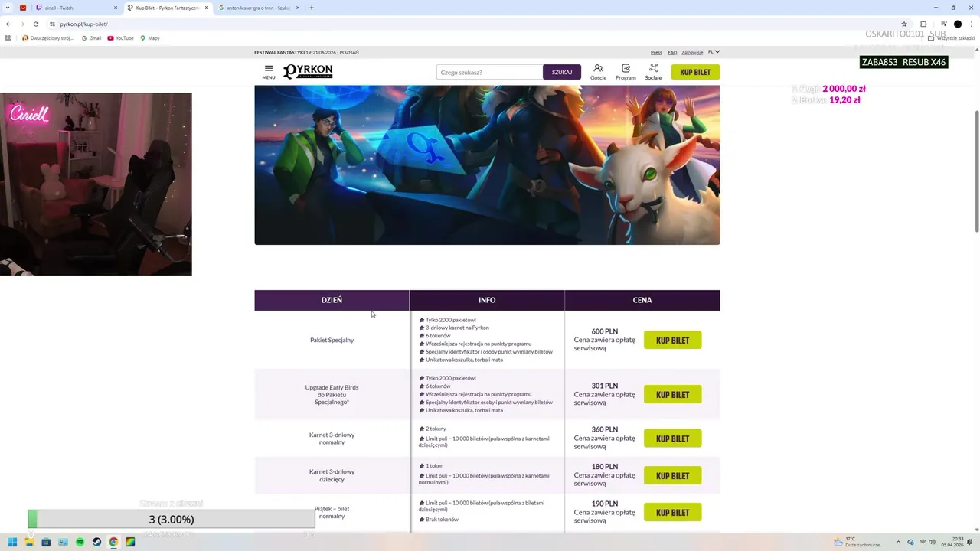This screenshot has height=551, width=980.
Task: Go forward in browser history
Action: coord(22,24)
